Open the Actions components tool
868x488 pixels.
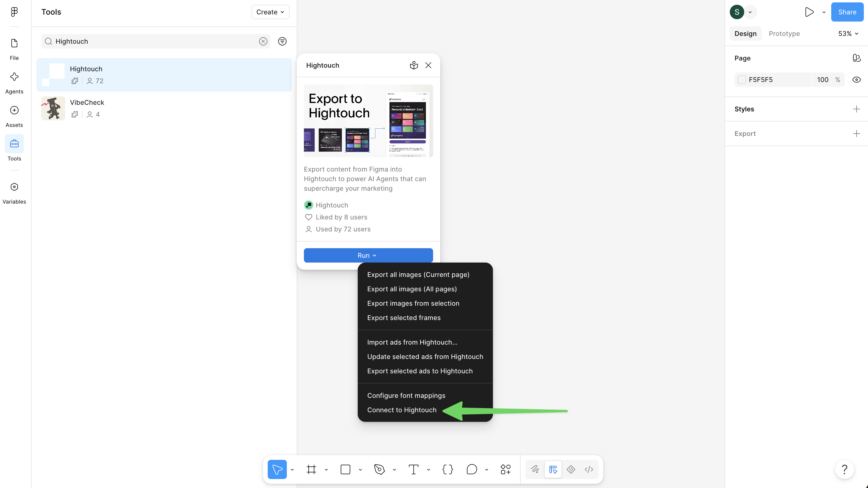click(x=505, y=469)
